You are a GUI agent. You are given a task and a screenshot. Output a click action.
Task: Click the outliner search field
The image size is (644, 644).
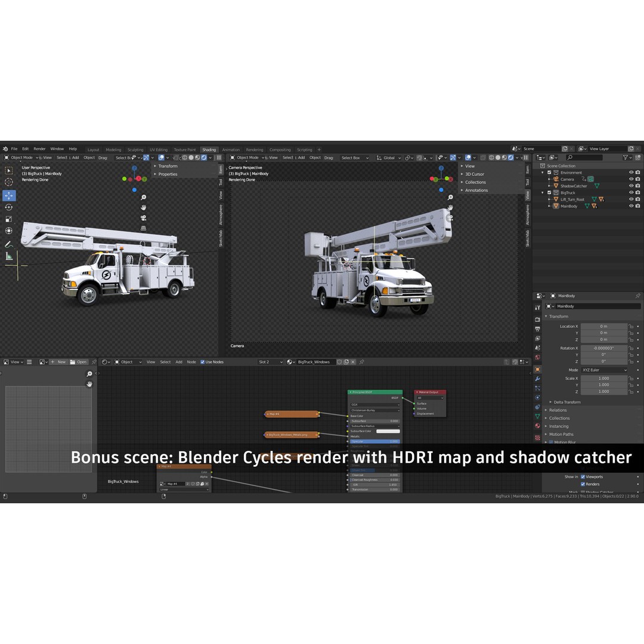click(x=584, y=157)
